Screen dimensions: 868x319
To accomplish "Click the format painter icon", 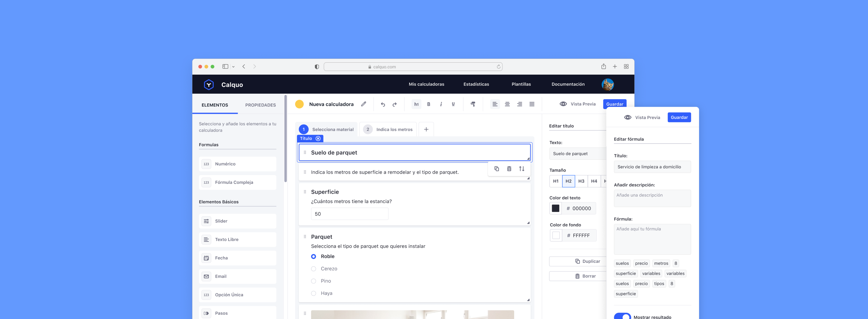I will 473,104.
